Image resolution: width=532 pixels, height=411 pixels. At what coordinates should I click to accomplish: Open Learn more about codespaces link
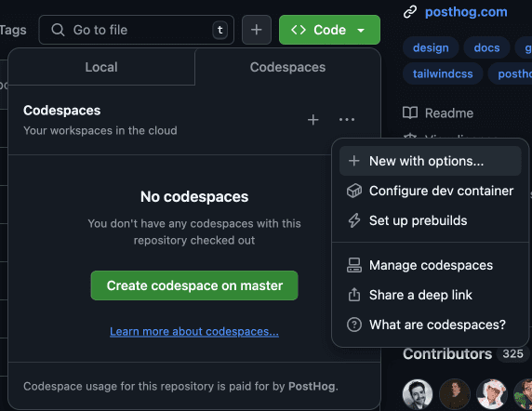point(194,331)
